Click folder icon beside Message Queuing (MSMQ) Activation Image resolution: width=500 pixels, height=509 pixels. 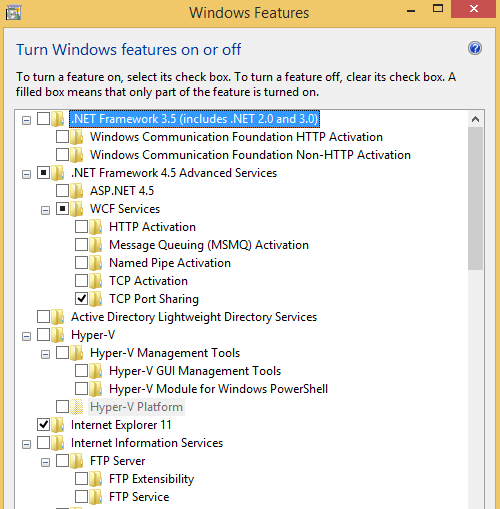click(x=96, y=245)
